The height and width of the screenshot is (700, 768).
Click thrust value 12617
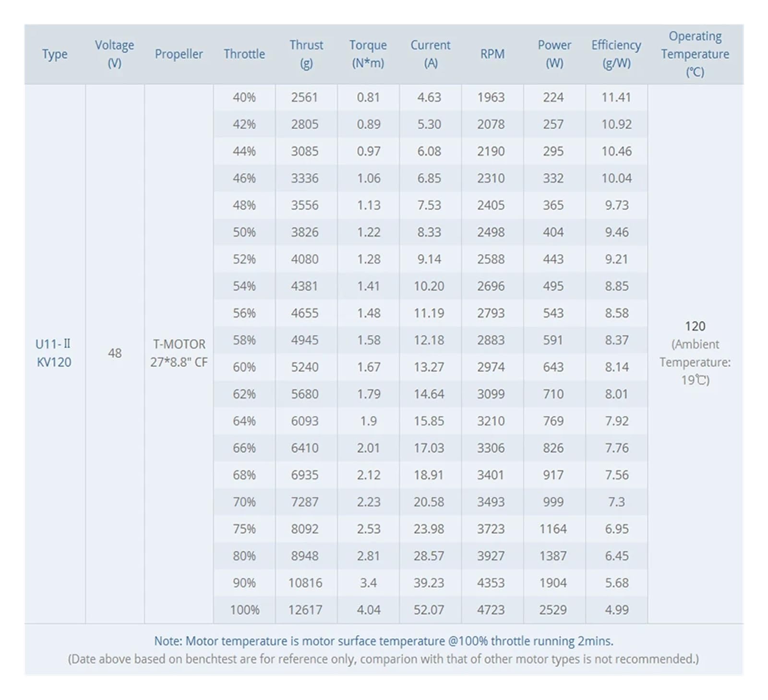point(305,610)
